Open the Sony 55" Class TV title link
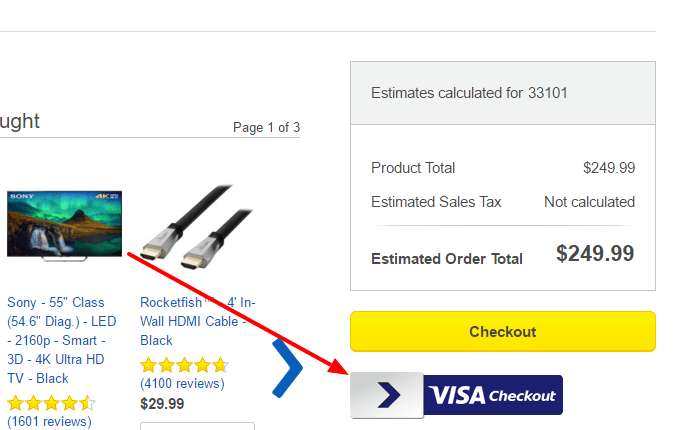Screen dimensions: 696x430 pyautogui.click(x=62, y=340)
